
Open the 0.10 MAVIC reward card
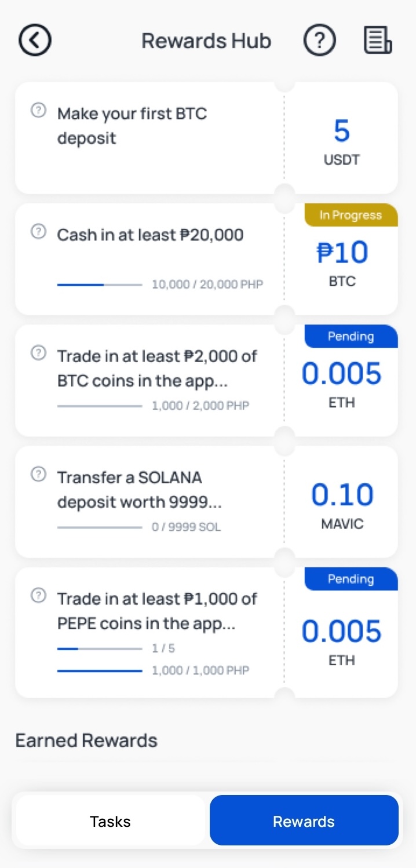point(341,502)
